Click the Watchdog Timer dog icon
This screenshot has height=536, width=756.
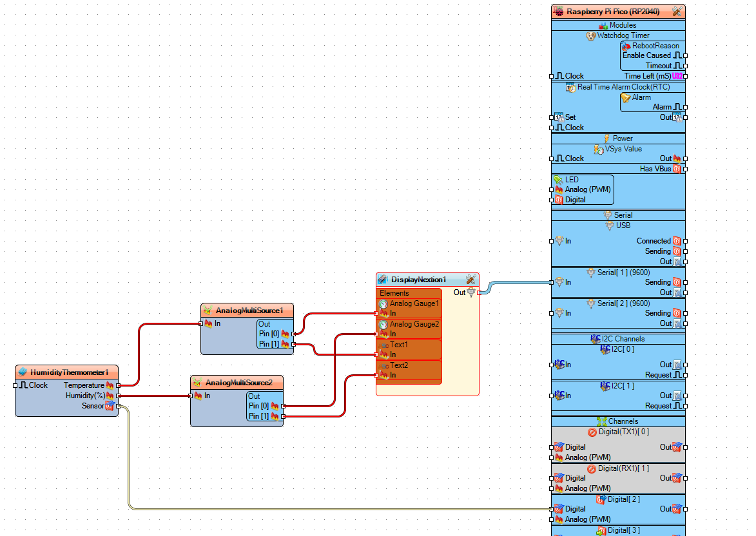[x=590, y=35]
